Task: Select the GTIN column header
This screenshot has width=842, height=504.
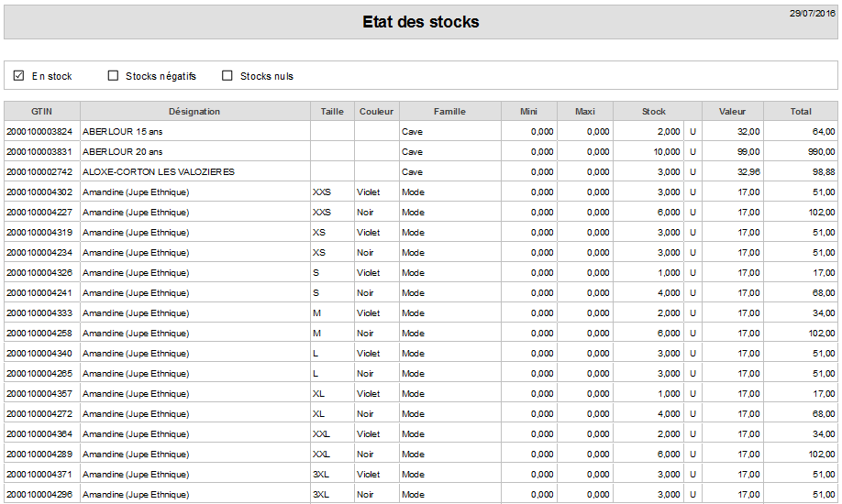Action: pyautogui.click(x=42, y=111)
